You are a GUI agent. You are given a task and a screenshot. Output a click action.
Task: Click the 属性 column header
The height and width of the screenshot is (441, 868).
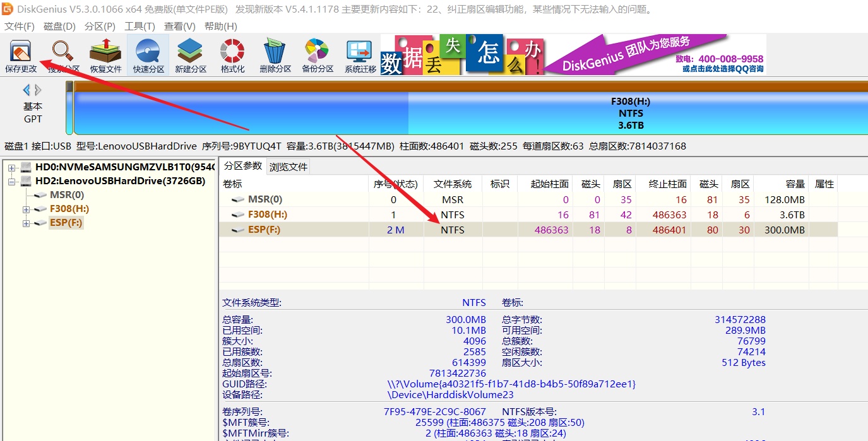click(824, 184)
